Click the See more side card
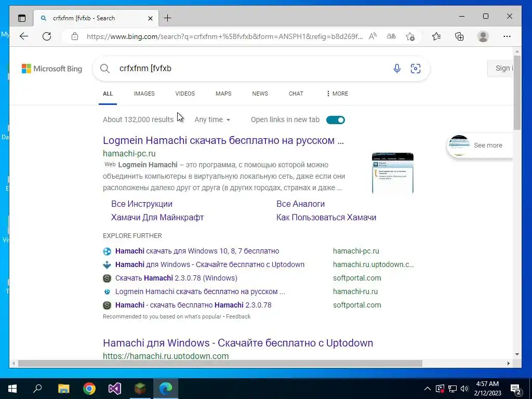 [480, 145]
